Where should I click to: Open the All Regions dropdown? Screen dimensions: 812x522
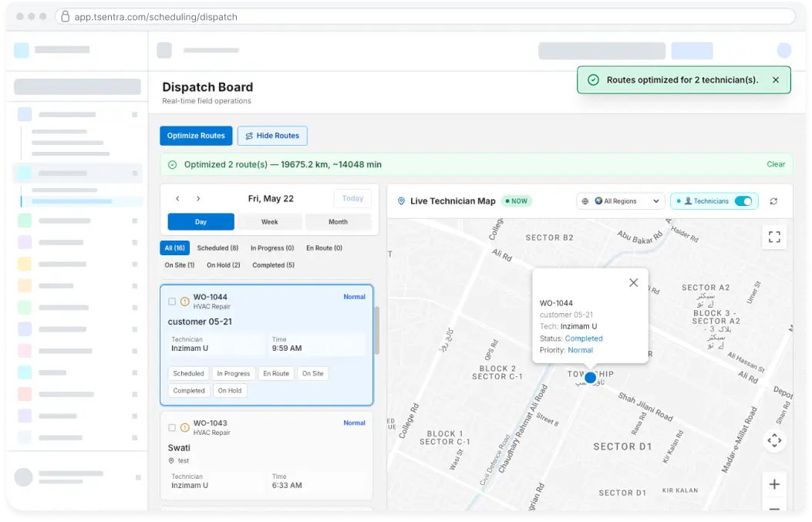coord(621,201)
